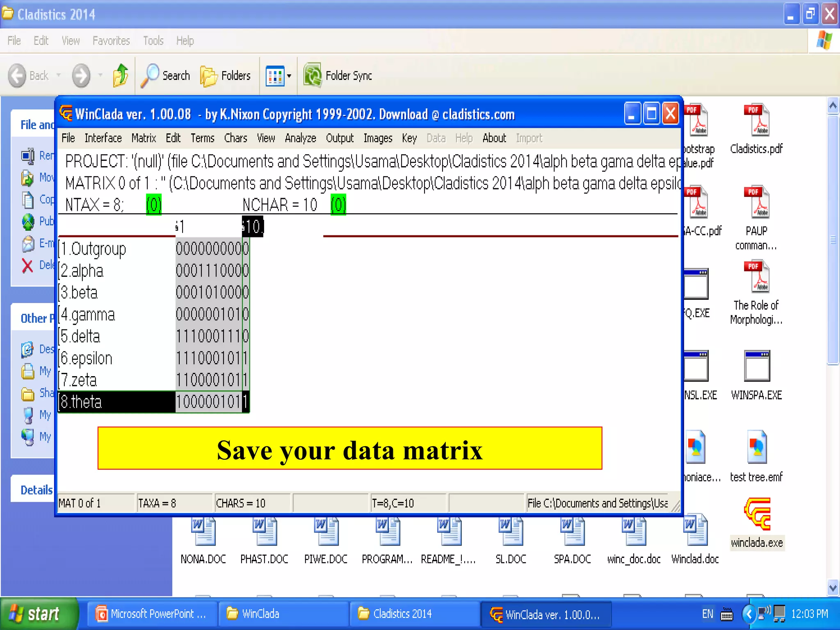840x630 pixels.
Task: Select the 7.zeta taxon row
Action: point(117,380)
